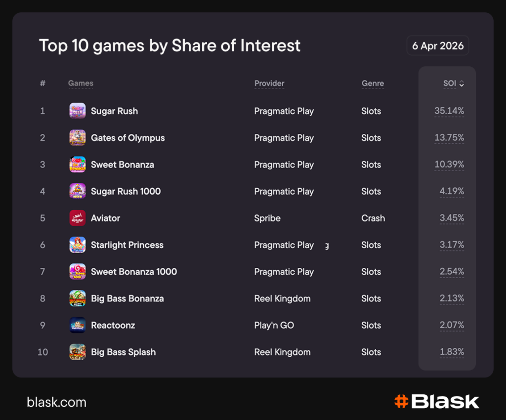This screenshot has height=420, width=506.
Task: Click the Sweet Bonanza game thumbnail icon
Action: pos(78,165)
